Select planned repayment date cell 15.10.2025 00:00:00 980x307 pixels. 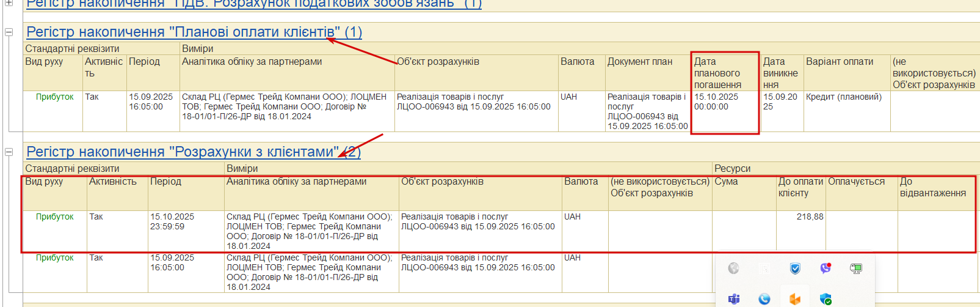click(725, 111)
